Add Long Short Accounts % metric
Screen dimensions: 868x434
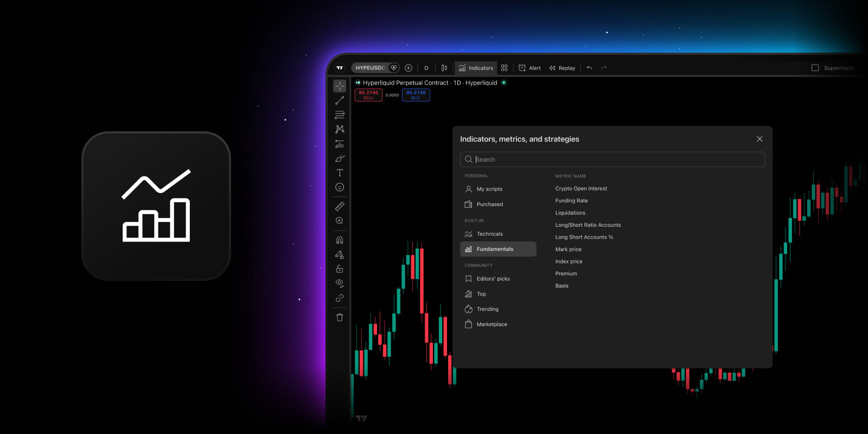[x=584, y=237]
